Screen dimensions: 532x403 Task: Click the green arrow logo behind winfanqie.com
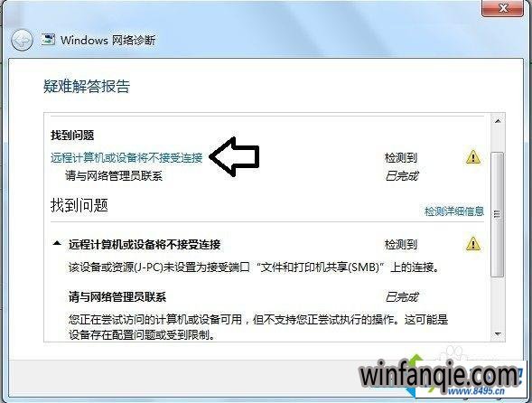tap(415, 373)
